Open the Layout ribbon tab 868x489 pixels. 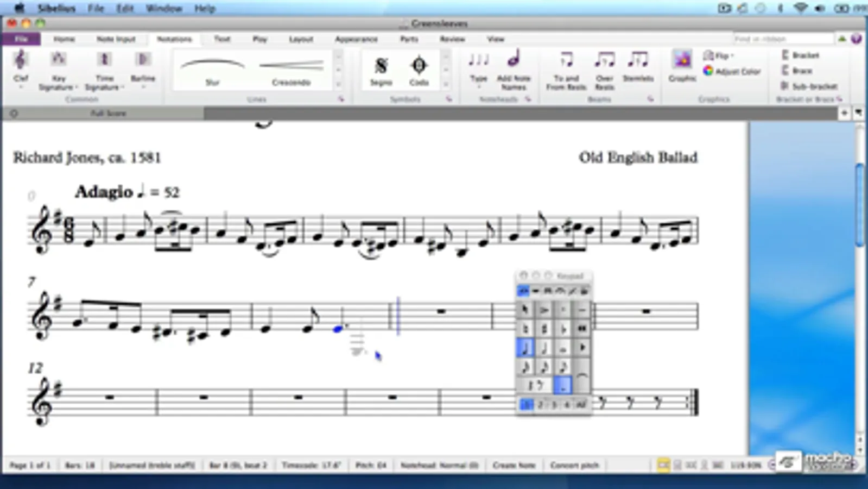pyautogui.click(x=301, y=39)
